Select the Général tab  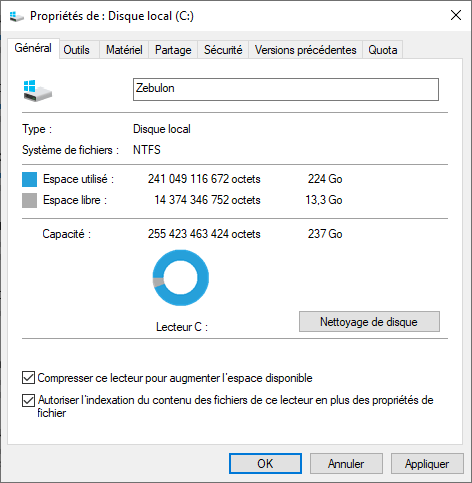tap(33, 48)
